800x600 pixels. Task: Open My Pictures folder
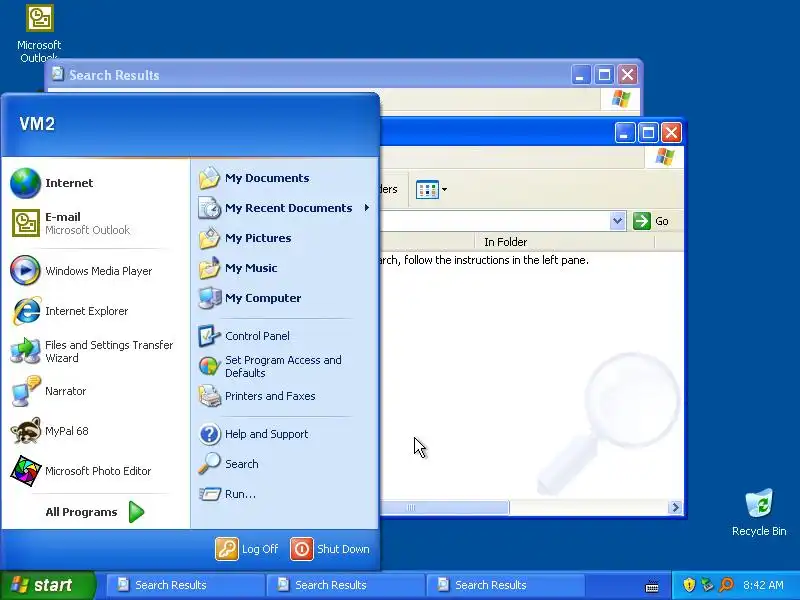click(285, 238)
